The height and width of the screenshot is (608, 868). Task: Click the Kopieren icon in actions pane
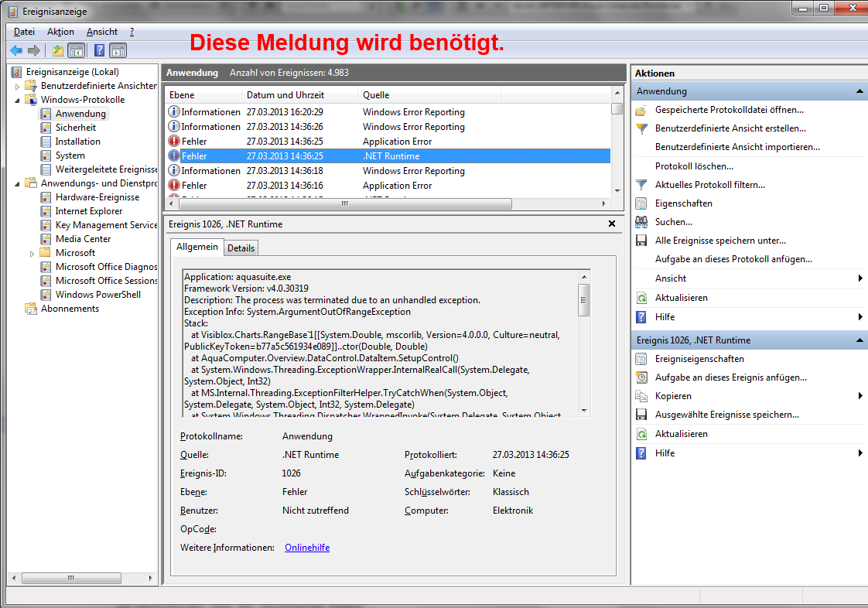pos(641,396)
